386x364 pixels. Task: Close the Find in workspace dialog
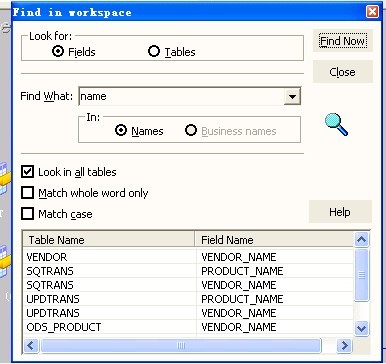pyautogui.click(x=372, y=12)
